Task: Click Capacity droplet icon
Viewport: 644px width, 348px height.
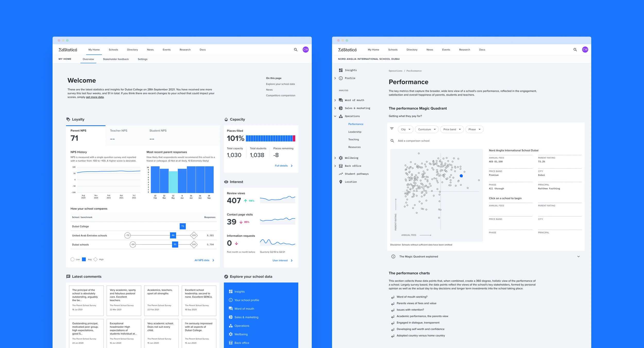Action: tap(226, 119)
